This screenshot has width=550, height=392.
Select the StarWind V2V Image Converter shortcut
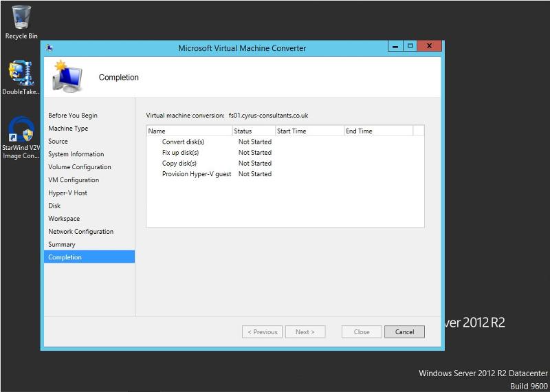point(21,138)
